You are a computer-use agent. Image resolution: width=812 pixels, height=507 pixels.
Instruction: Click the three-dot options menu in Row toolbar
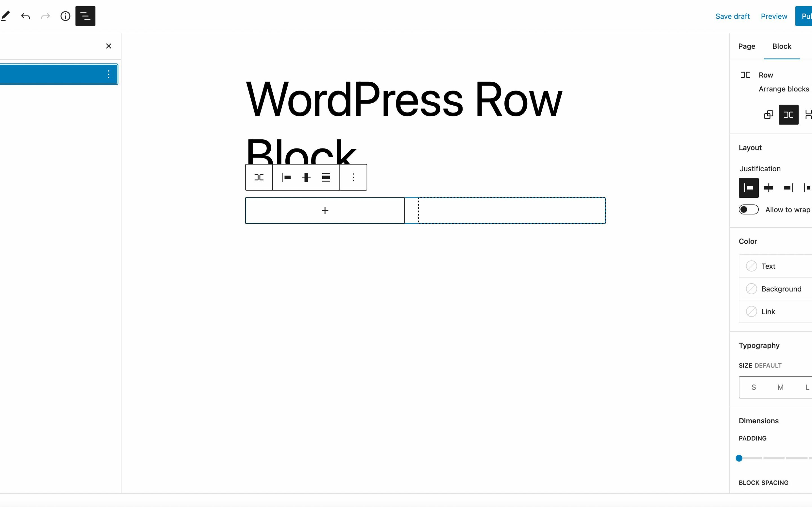[x=353, y=177]
